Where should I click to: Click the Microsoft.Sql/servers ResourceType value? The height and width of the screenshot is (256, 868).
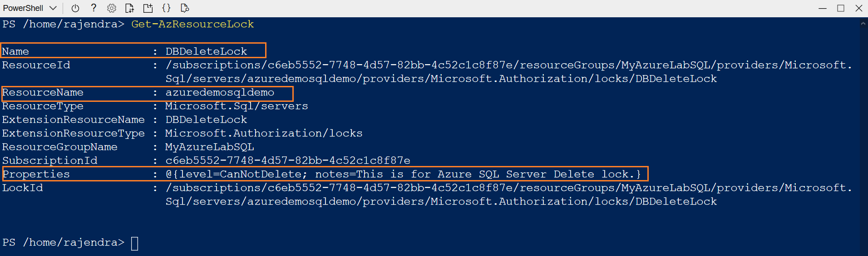tap(237, 106)
